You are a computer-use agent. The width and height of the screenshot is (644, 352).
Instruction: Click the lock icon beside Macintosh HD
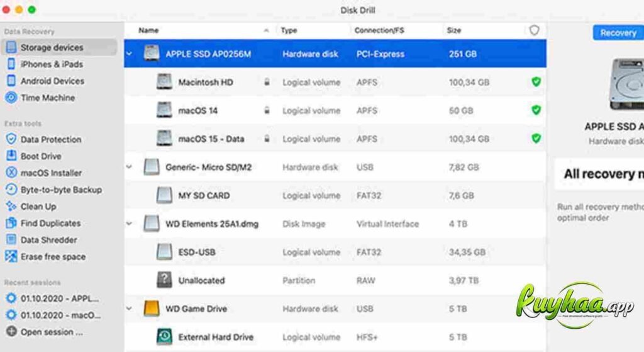tap(267, 82)
